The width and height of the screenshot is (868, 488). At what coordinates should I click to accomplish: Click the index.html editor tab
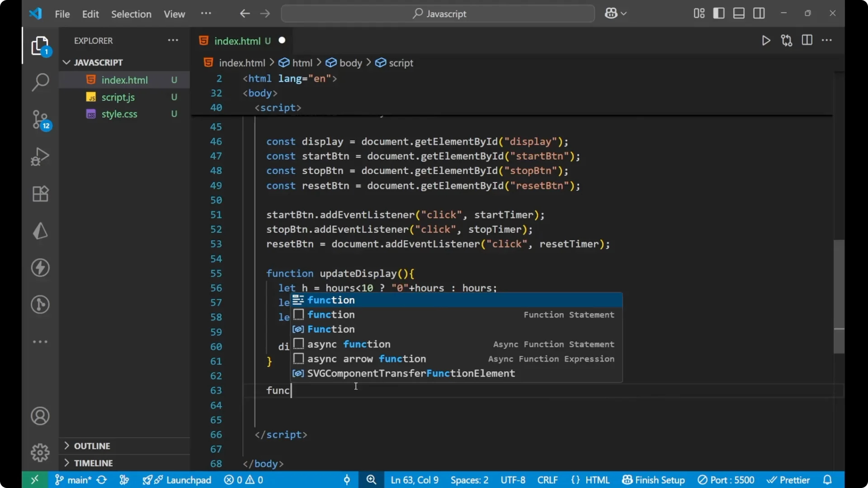(x=238, y=41)
